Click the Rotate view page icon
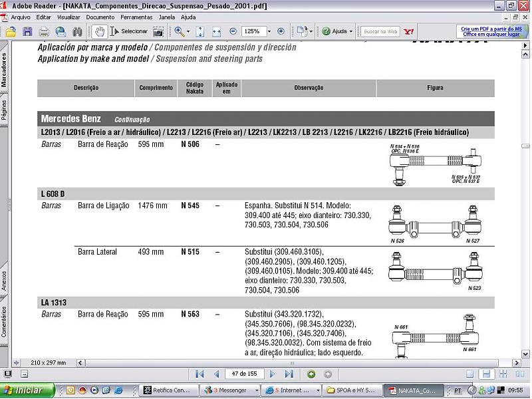Viewport: 532px width, 399px height. coord(302,31)
